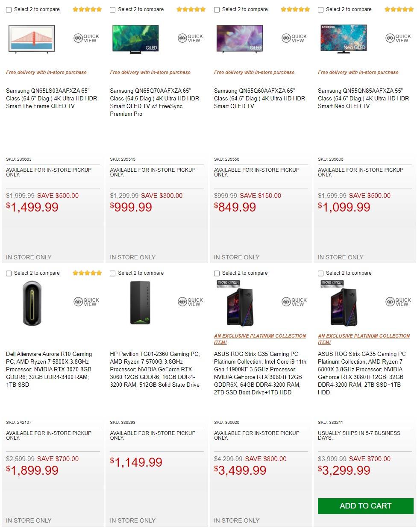420x529 pixels.
Task: Open Quick View for Samsung Neo QLED TV
Action: coord(398,38)
